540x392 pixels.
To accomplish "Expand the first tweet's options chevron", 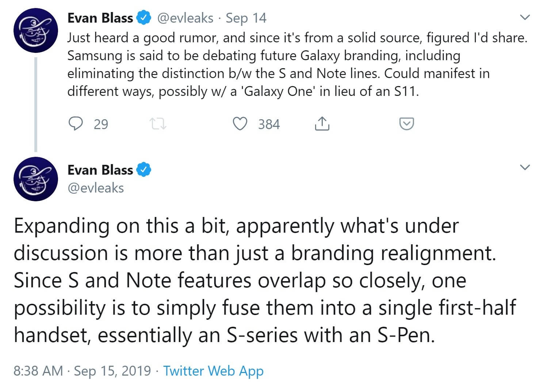I will pos(524,18).
